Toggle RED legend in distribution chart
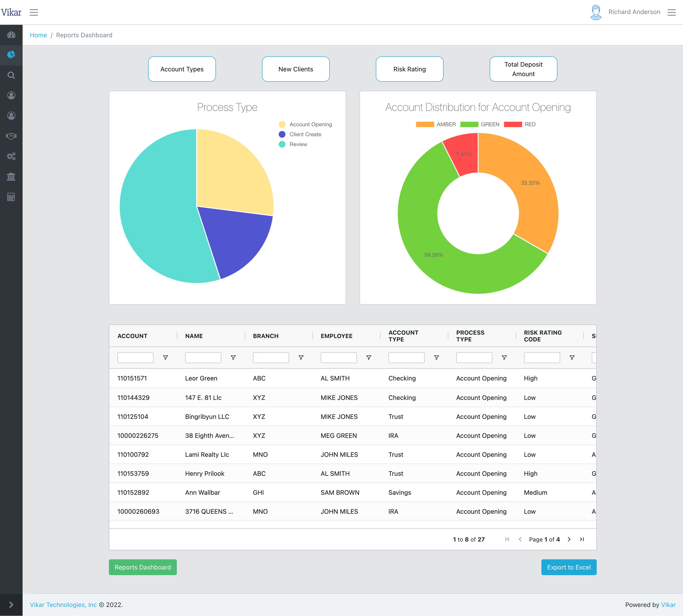The image size is (683, 616). pyautogui.click(x=520, y=125)
